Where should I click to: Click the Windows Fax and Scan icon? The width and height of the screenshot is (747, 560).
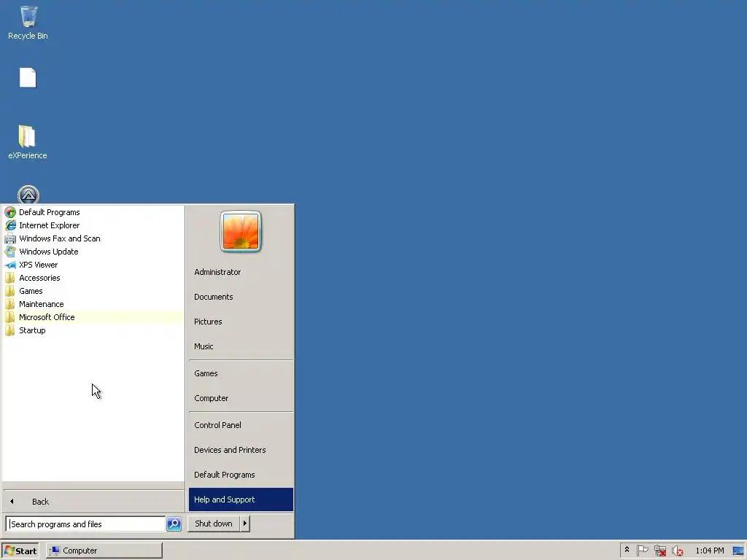coord(10,238)
